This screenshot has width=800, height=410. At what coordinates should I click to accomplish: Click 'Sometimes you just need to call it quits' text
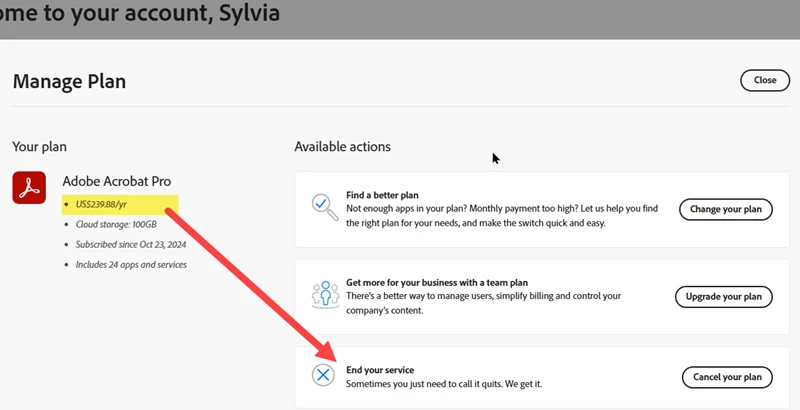444,384
